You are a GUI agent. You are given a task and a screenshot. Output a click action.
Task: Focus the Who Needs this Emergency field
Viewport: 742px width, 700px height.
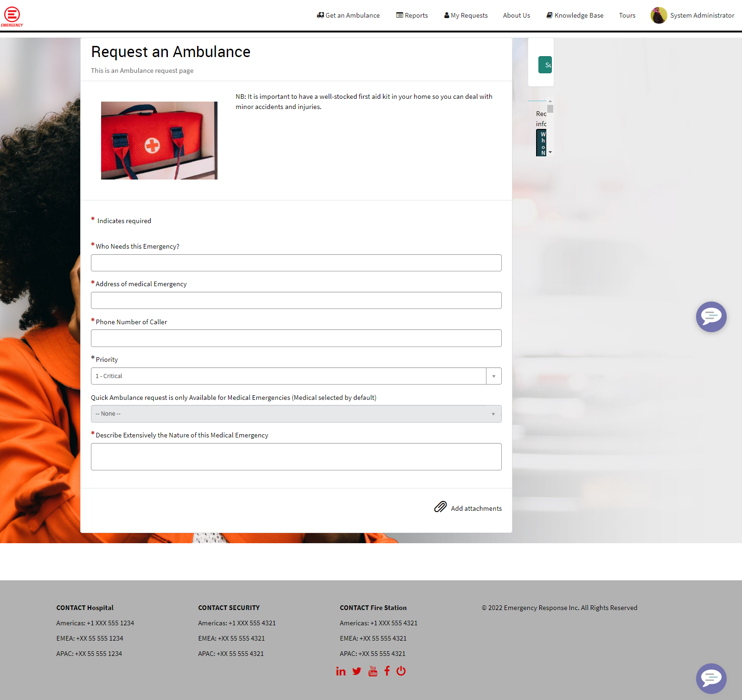[x=296, y=263]
